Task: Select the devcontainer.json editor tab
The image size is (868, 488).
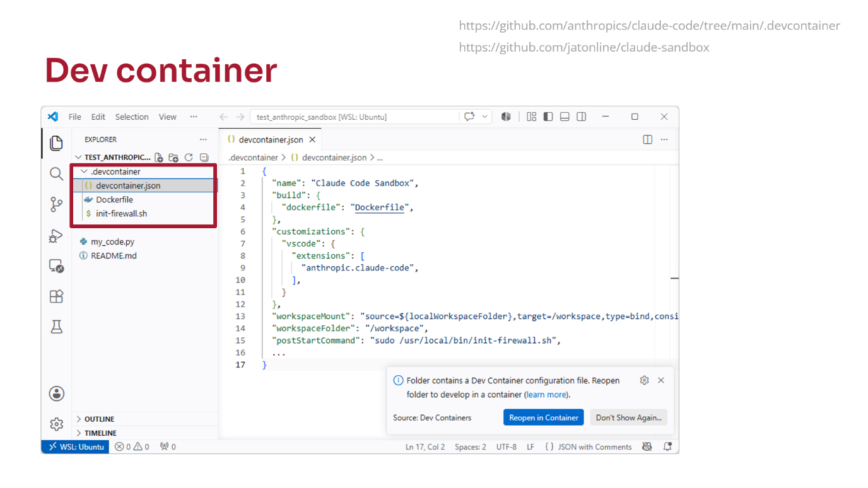Action: click(x=271, y=139)
